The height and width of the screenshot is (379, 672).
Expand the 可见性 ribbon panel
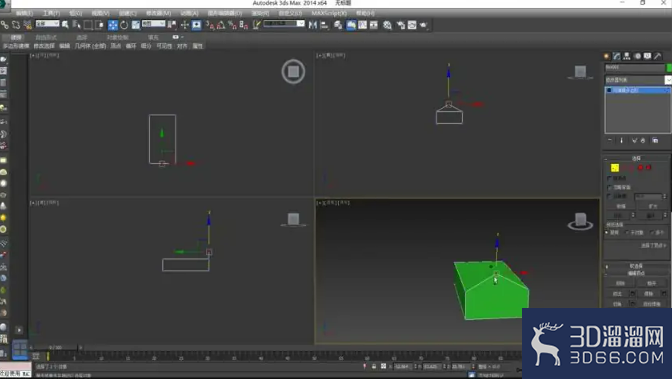[164, 46]
